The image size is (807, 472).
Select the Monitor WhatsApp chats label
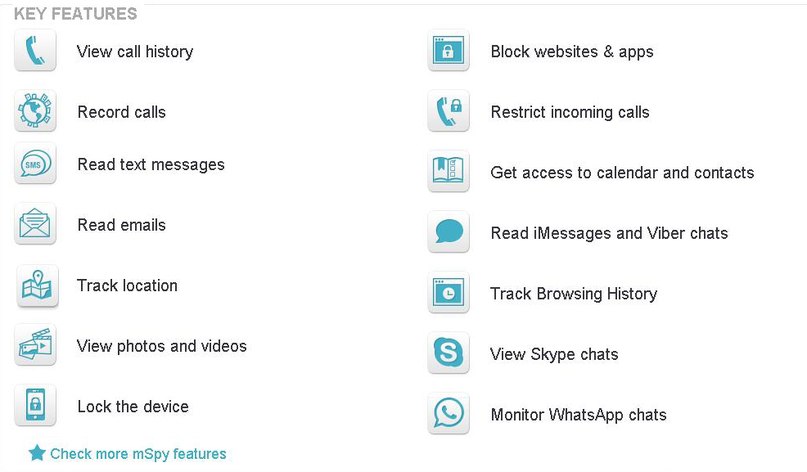(x=578, y=415)
